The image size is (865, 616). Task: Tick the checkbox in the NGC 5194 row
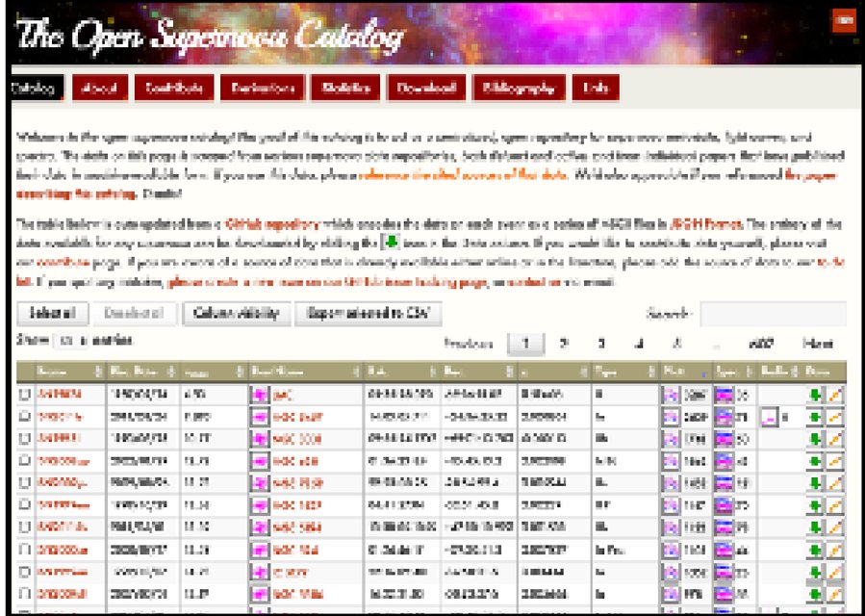25,527
